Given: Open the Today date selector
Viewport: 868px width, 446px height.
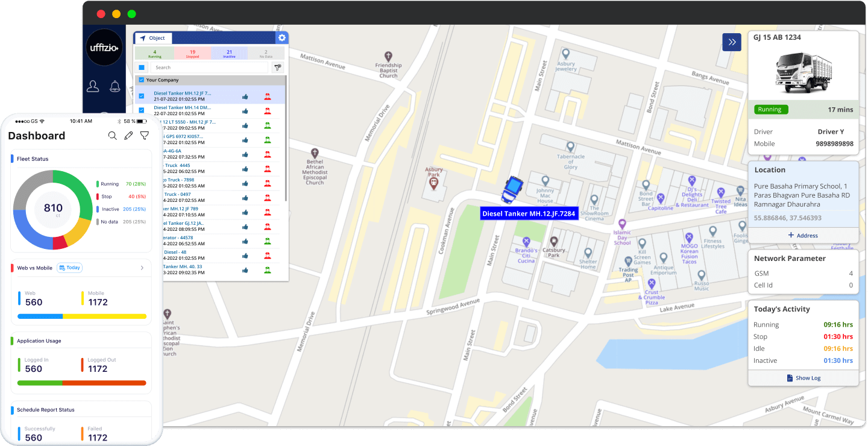Looking at the screenshot, I should tap(69, 268).
